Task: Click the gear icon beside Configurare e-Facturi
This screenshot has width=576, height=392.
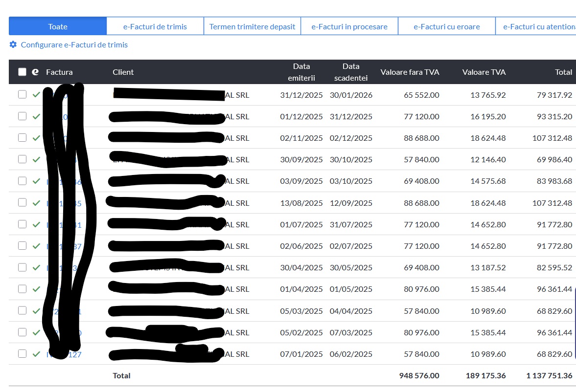Action: click(13, 44)
